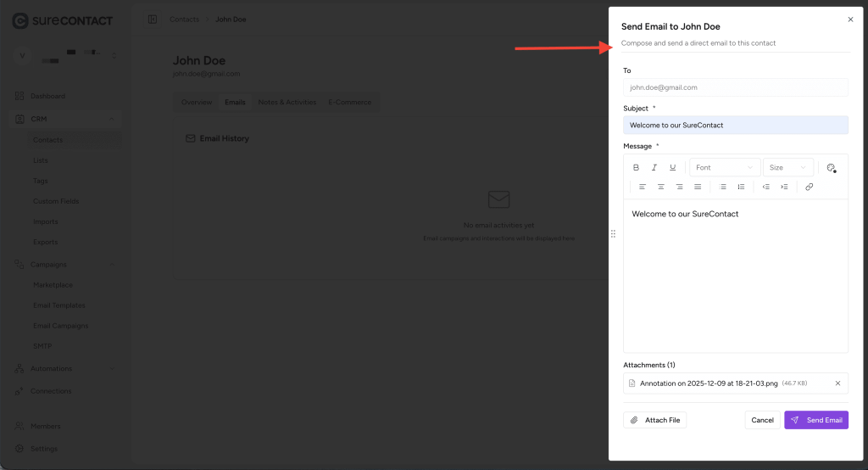The height and width of the screenshot is (470, 868).
Task: Switch to the Overview tab
Action: point(197,102)
